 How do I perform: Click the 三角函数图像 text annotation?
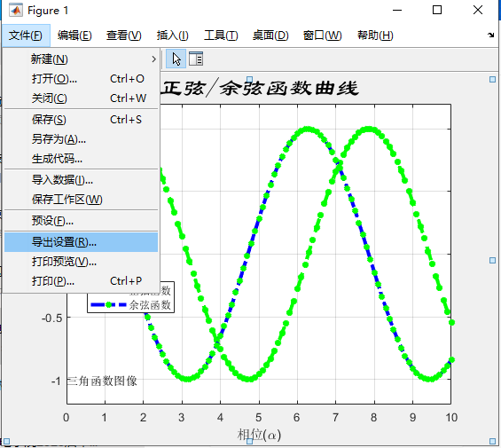102,381
